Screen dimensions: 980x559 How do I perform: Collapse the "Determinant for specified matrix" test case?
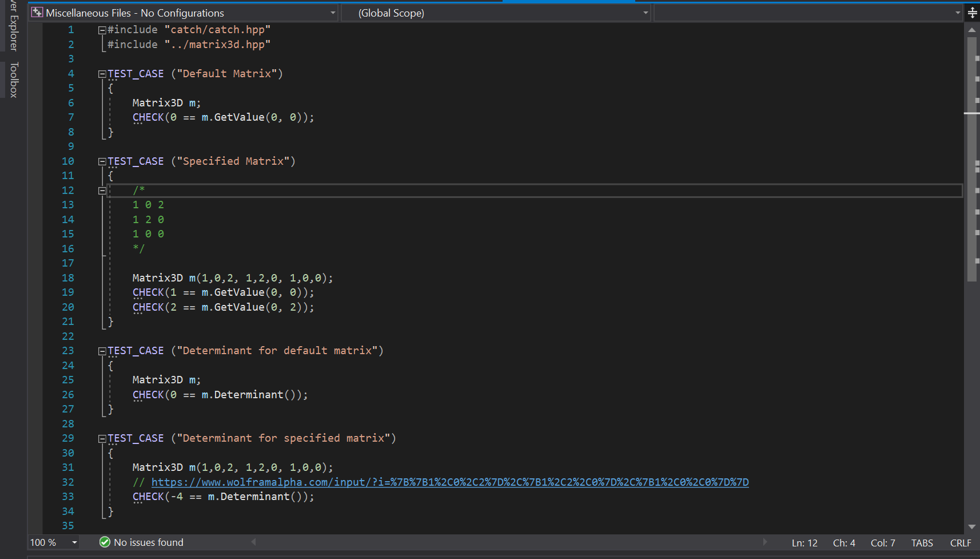pyautogui.click(x=102, y=438)
